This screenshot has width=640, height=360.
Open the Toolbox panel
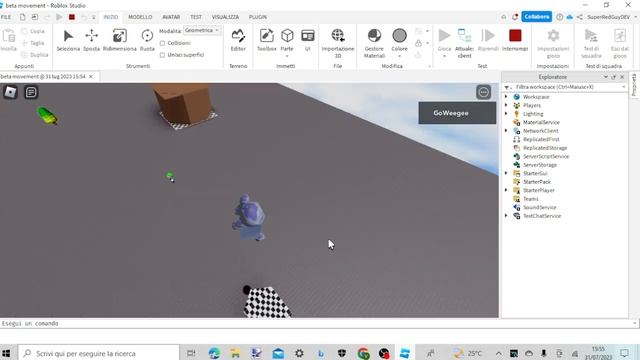[267, 40]
